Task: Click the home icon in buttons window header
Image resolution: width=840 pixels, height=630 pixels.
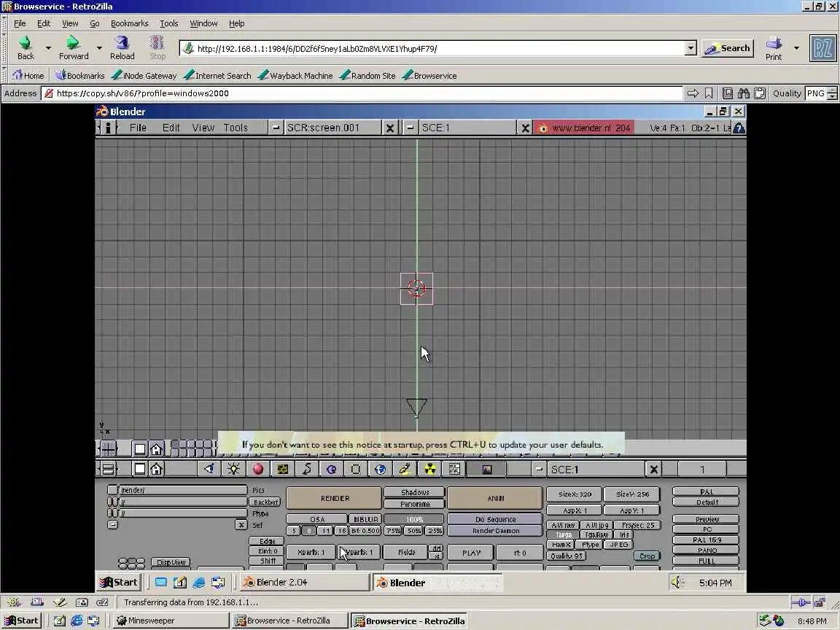Action: (157, 470)
